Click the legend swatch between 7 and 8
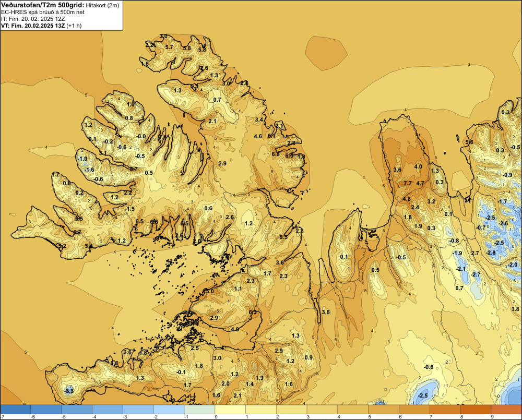Screen dimensions: 522x420 point(445,410)
